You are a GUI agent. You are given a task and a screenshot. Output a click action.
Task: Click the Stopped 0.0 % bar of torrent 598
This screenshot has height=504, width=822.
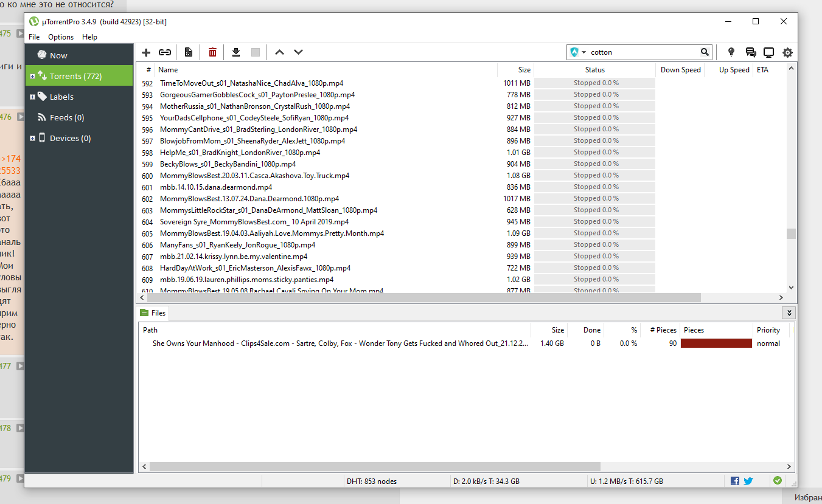(594, 152)
